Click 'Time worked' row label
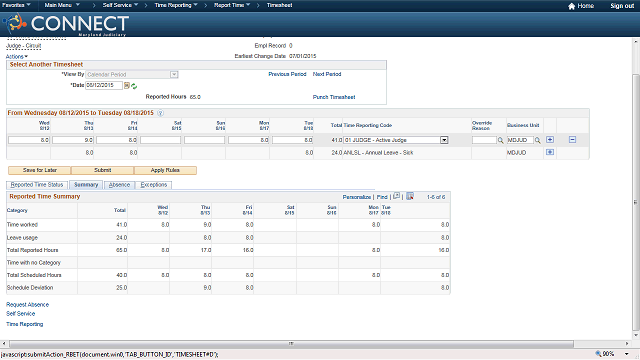The width and height of the screenshot is (640, 360). pos(22,225)
